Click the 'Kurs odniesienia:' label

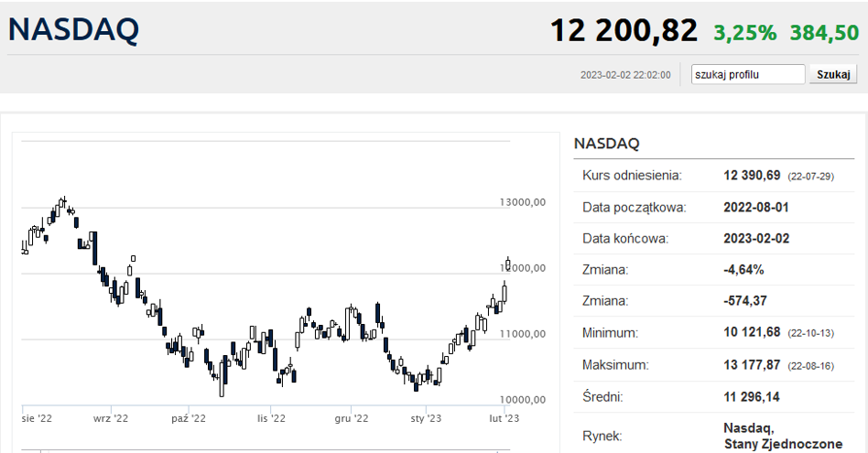coord(632,176)
